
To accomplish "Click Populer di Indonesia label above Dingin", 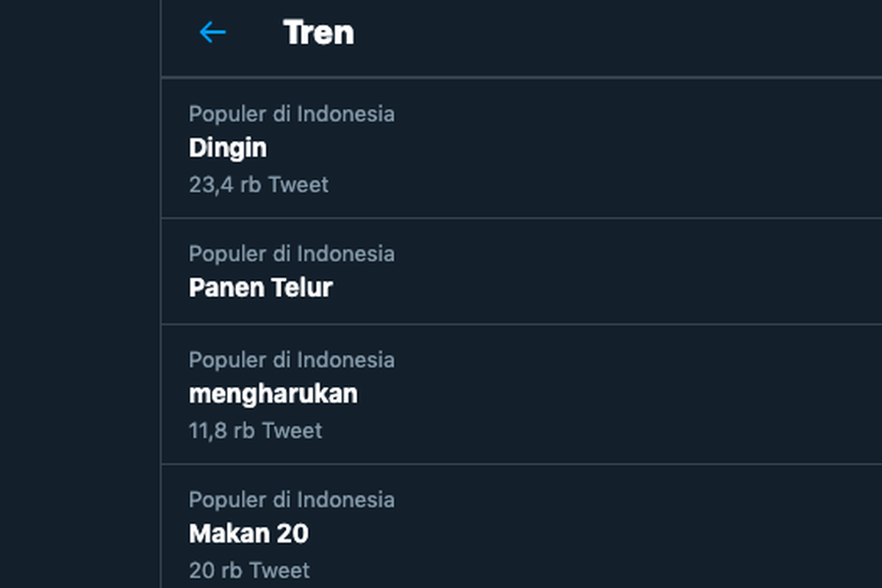I will click(x=292, y=114).
